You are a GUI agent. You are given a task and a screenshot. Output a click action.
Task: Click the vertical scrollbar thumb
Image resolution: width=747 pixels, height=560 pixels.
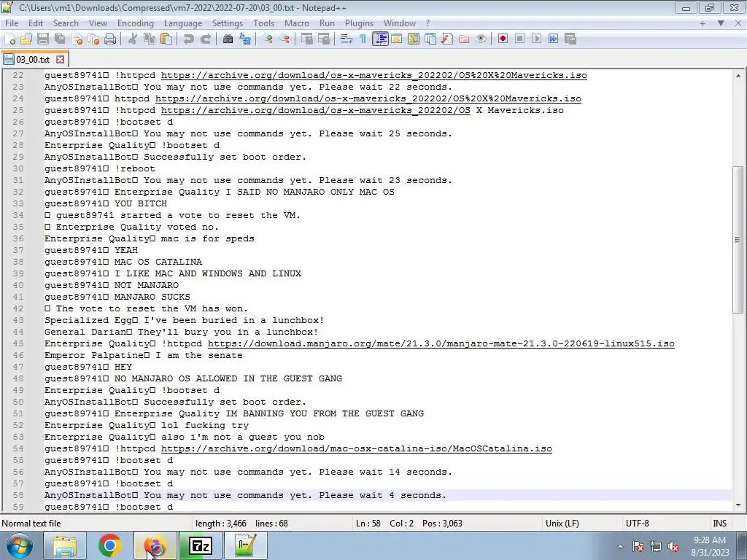point(738,239)
